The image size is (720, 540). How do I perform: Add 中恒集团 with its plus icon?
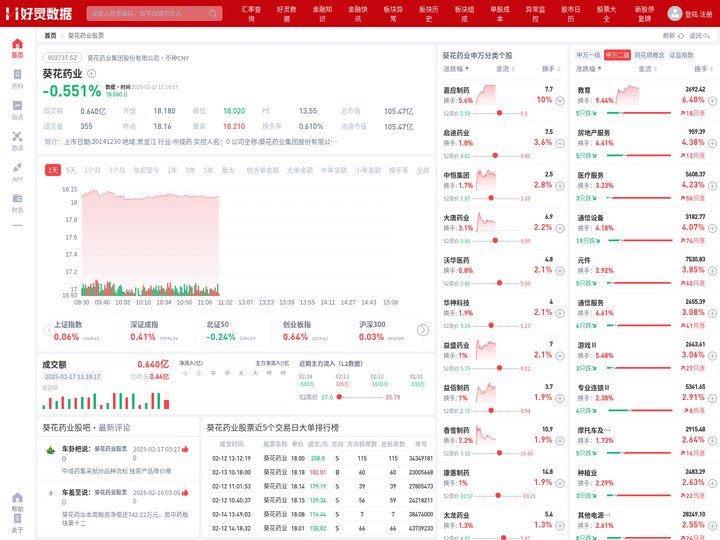(x=560, y=186)
